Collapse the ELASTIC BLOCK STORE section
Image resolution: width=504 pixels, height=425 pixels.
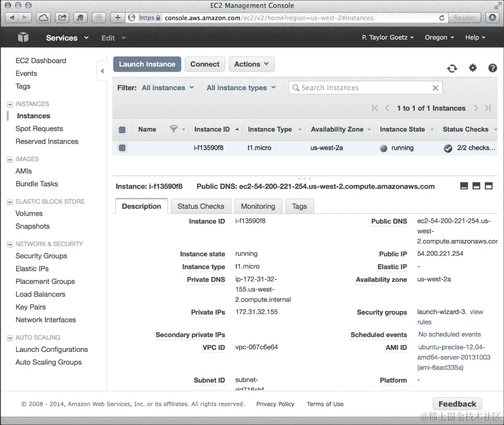click(x=10, y=202)
